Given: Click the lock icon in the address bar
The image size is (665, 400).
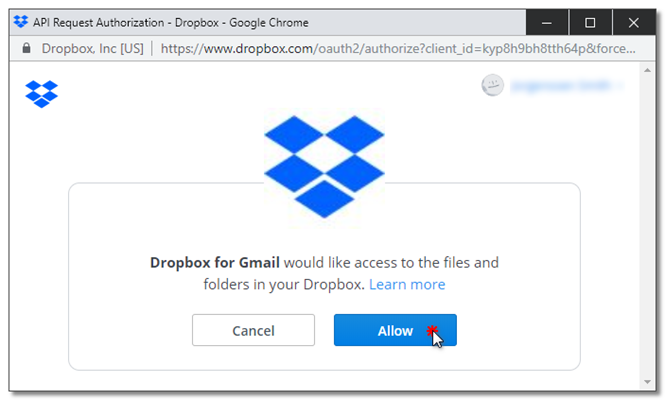Looking at the screenshot, I should click(26, 48).
